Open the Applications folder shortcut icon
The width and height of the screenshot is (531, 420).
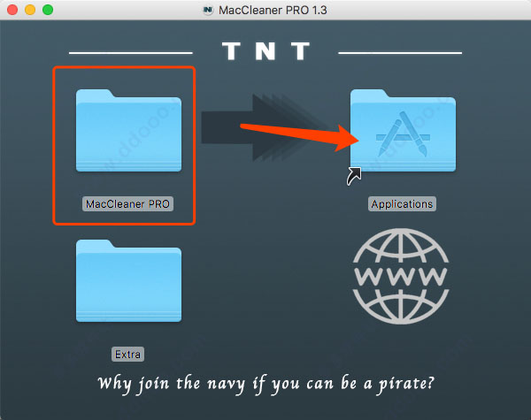403,131
